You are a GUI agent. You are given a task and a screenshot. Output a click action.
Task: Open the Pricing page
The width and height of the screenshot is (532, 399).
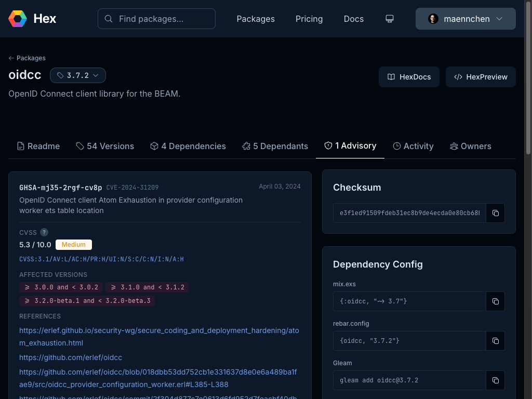click(309, 19)
